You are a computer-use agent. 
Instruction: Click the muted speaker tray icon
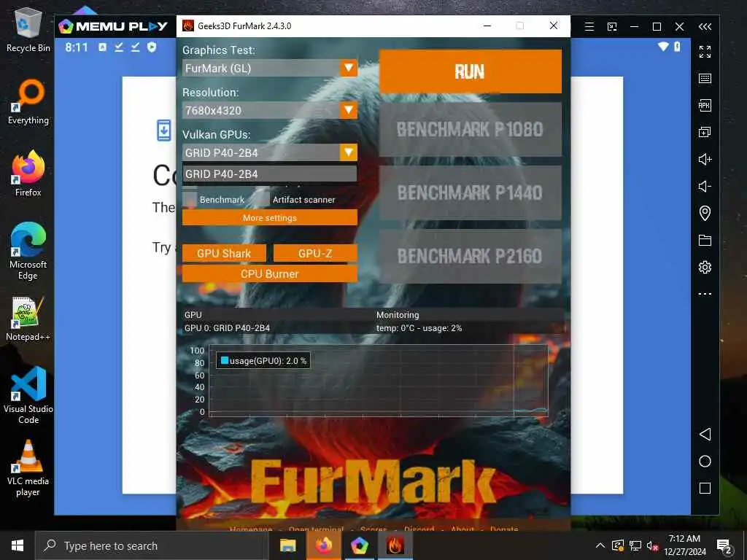652,545
